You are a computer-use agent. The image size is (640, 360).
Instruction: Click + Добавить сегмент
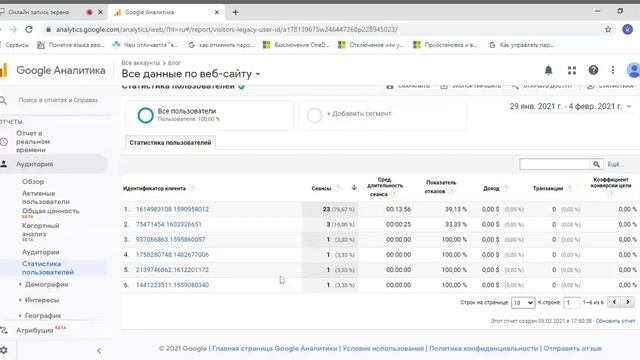tap(359, 114)
